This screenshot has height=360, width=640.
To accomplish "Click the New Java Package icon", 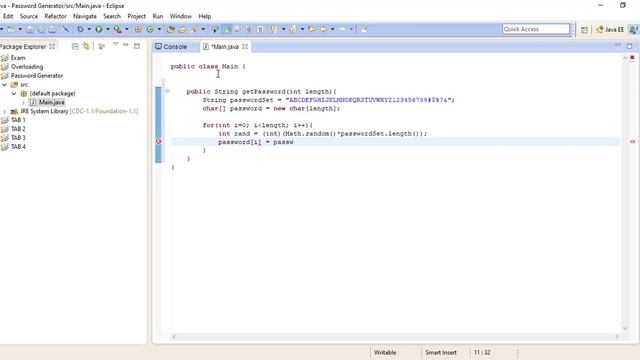I will click(138, 29).
